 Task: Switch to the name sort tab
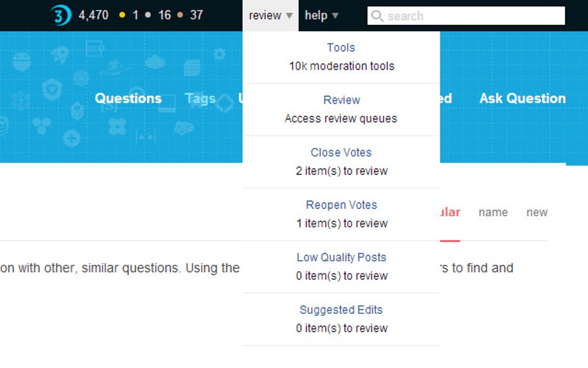(493, 212)
